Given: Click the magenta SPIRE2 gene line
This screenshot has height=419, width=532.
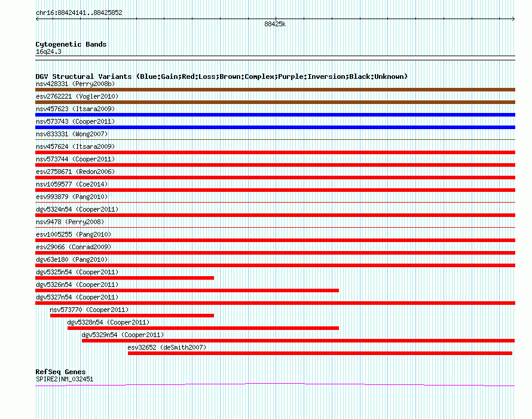Looking at the screenshot, I should [275, 384].
